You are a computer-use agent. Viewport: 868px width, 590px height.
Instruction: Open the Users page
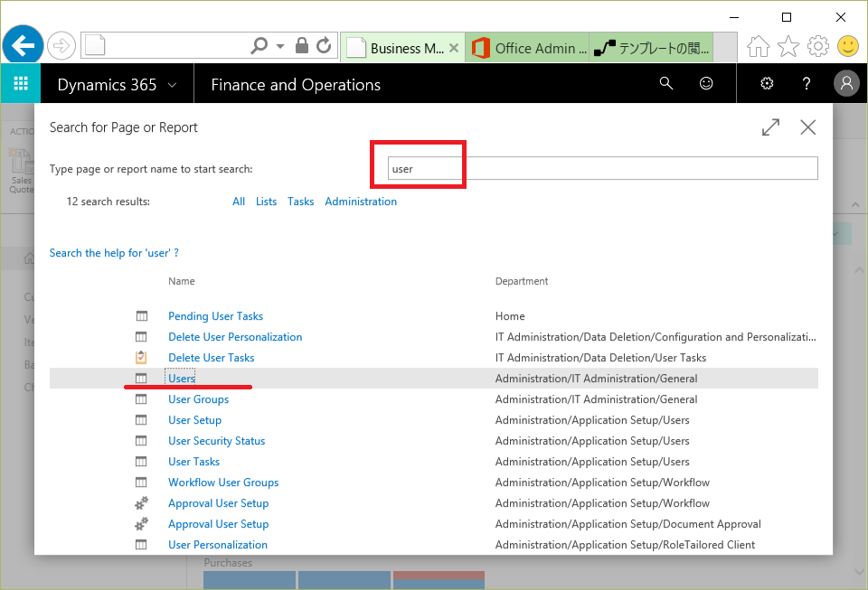tap(182, 379)
